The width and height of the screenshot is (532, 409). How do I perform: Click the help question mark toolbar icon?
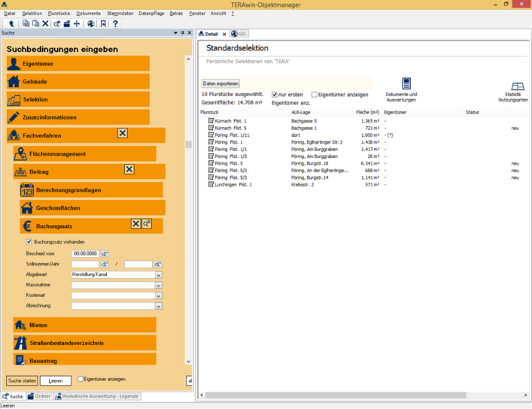(x=115, y=24)
